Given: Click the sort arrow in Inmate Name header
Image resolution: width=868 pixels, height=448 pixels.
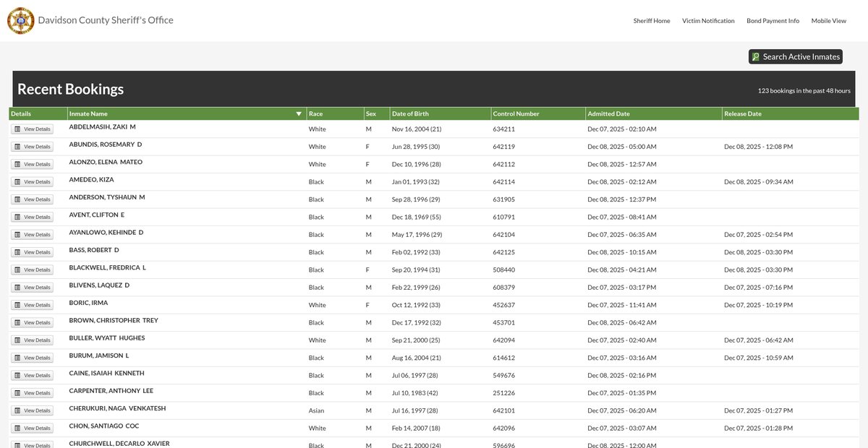Looking at the screenshot, I should point(299,114).
